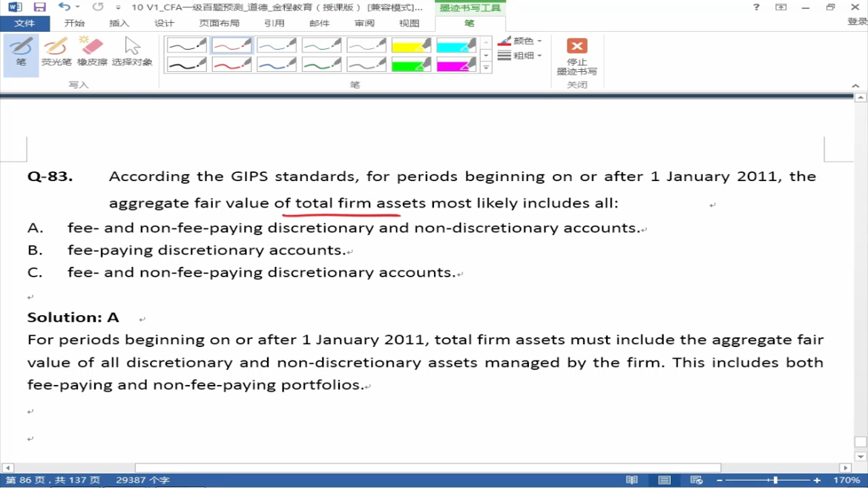Choose the green pen in top row

click(x=321, y=45)
